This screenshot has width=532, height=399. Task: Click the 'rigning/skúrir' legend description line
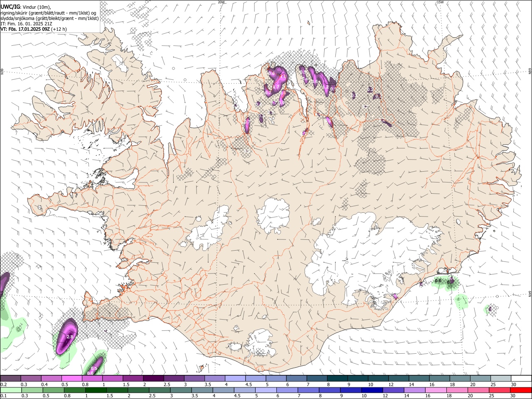pyautogui.click(x=48, y=12)
